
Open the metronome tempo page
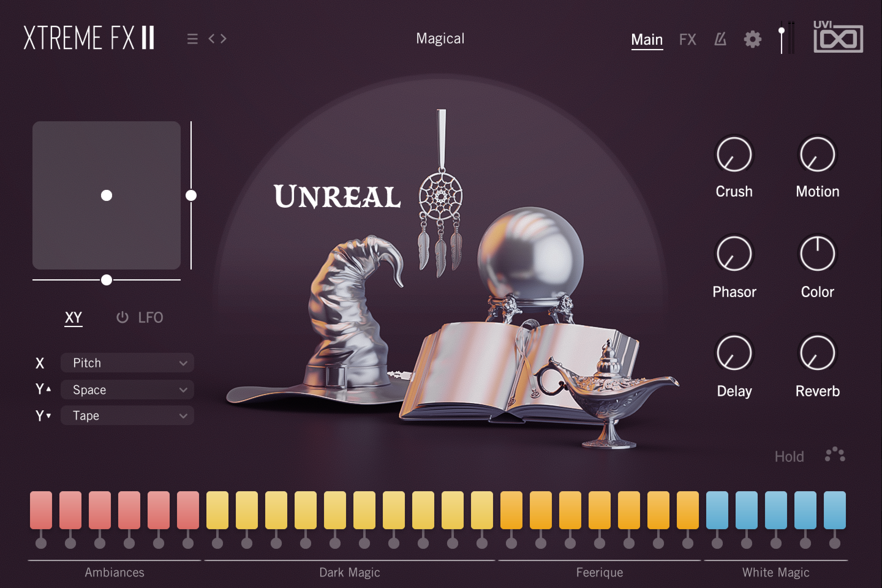click(720, 39)
